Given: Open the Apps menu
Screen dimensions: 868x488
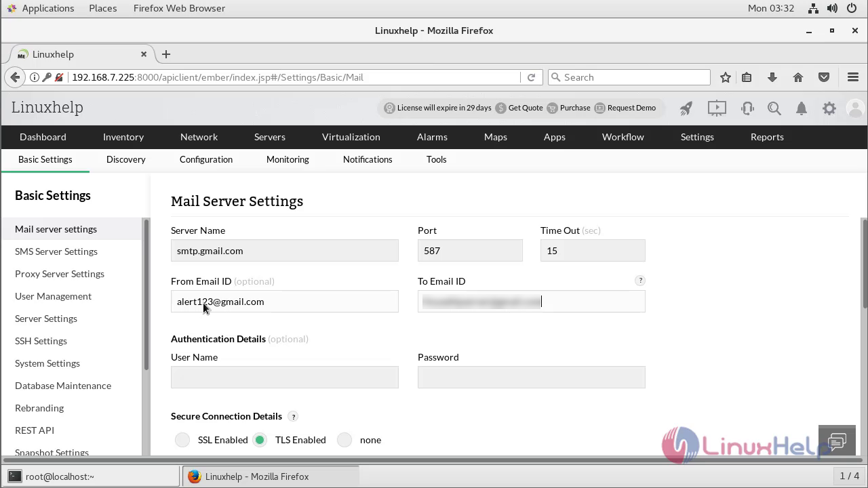Looking at the screenshot, I should pos(555,137).
